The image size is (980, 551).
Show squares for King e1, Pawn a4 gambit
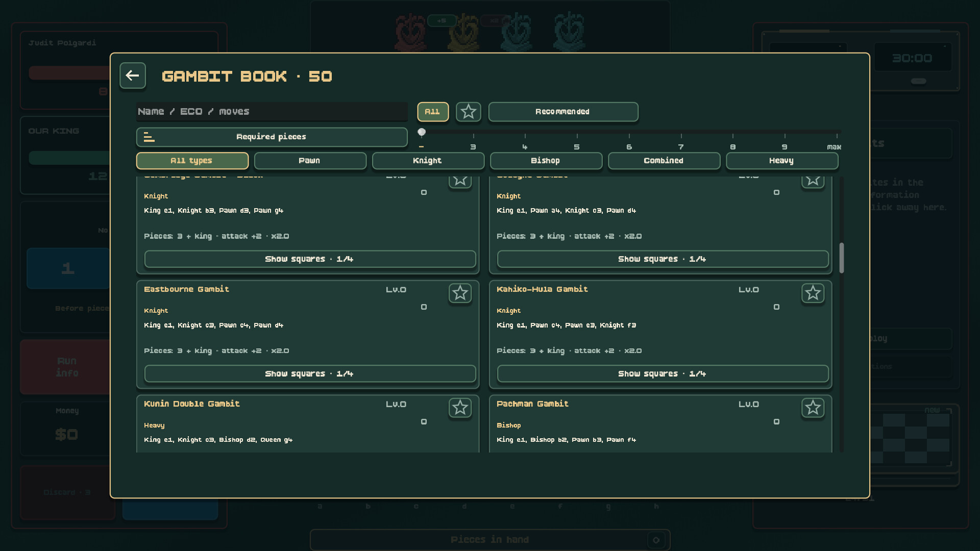point(663,259)
